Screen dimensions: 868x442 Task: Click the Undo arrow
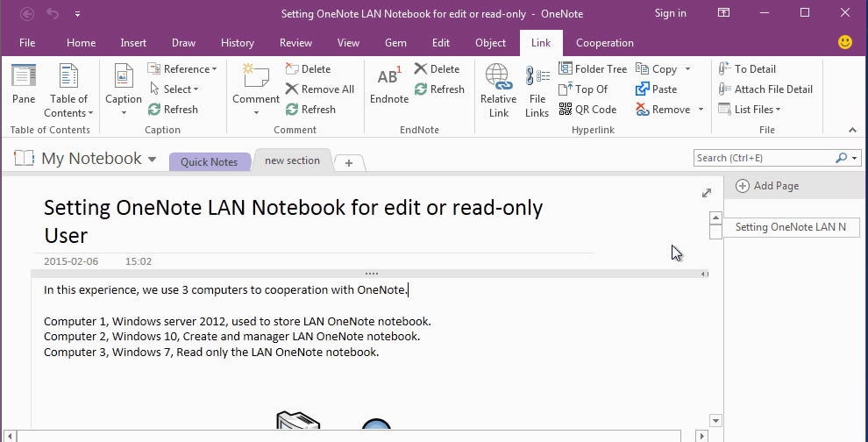coord(53,13)
